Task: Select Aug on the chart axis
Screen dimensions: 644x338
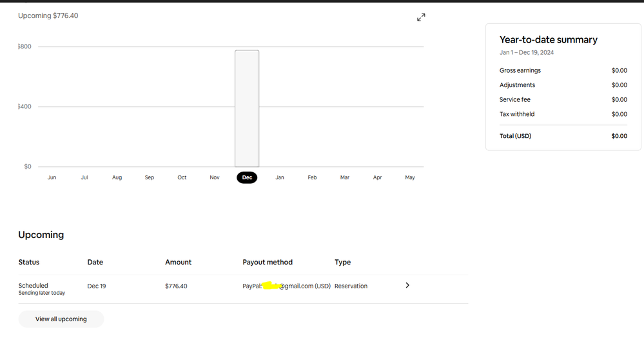Action: (x=117, y=177)
